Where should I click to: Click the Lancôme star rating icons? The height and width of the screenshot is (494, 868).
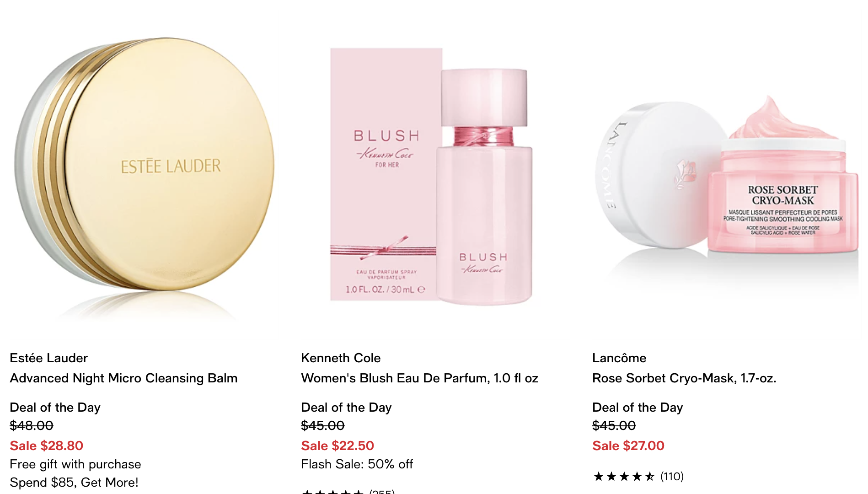[624, 477]
